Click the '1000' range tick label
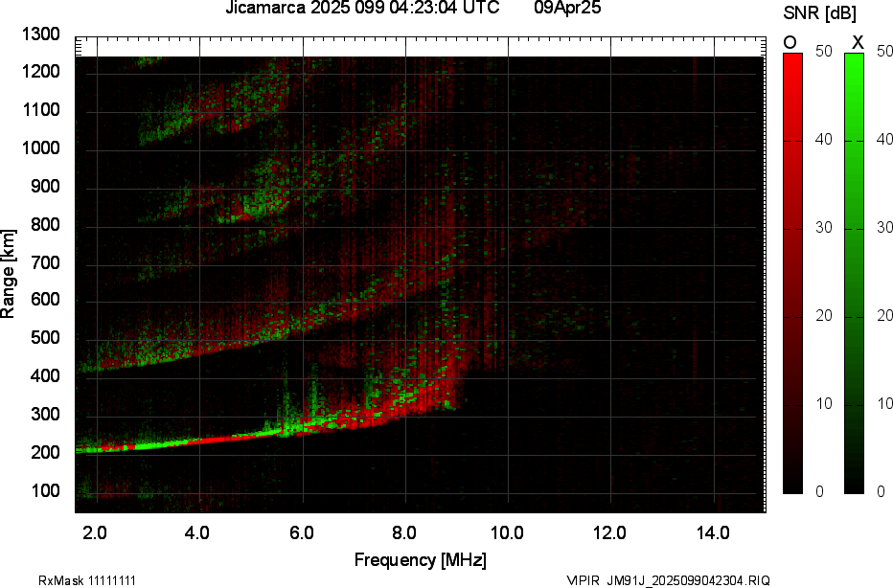The image size is (893, 588). point(41,148)
